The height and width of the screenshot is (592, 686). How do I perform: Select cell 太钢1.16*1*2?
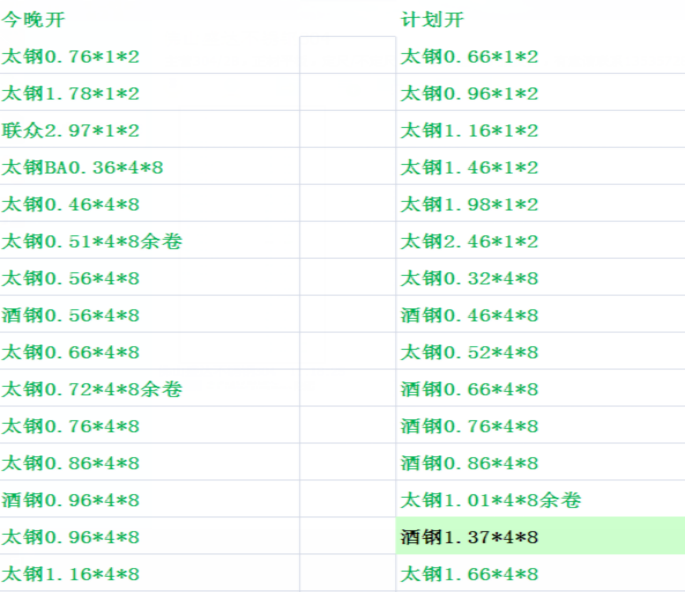pyautogui.click(x=541, y=130)
